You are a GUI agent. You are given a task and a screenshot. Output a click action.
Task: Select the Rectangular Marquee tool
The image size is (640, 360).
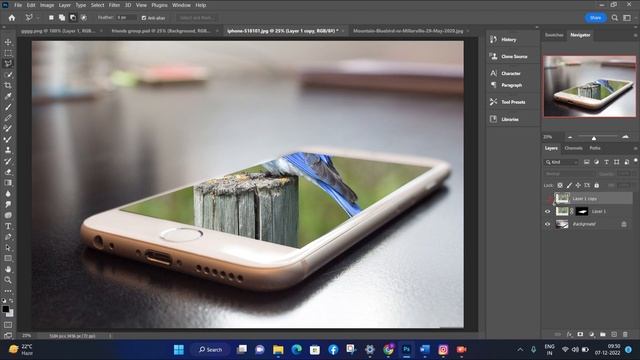8,53
